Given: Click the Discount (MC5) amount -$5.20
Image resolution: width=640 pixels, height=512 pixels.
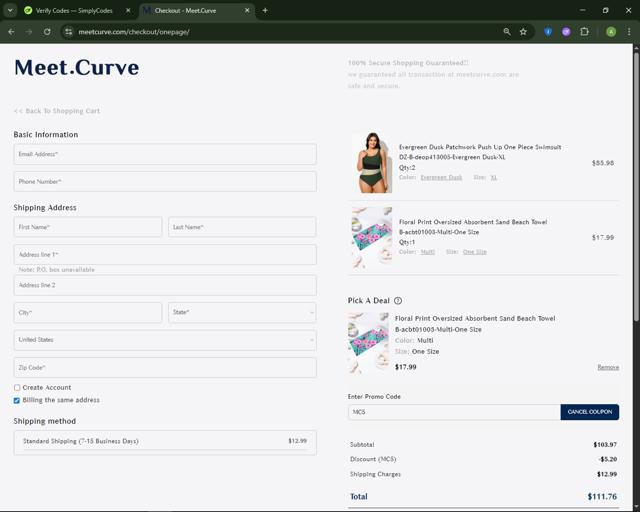Looking at the screenshot, I should 608,459.
